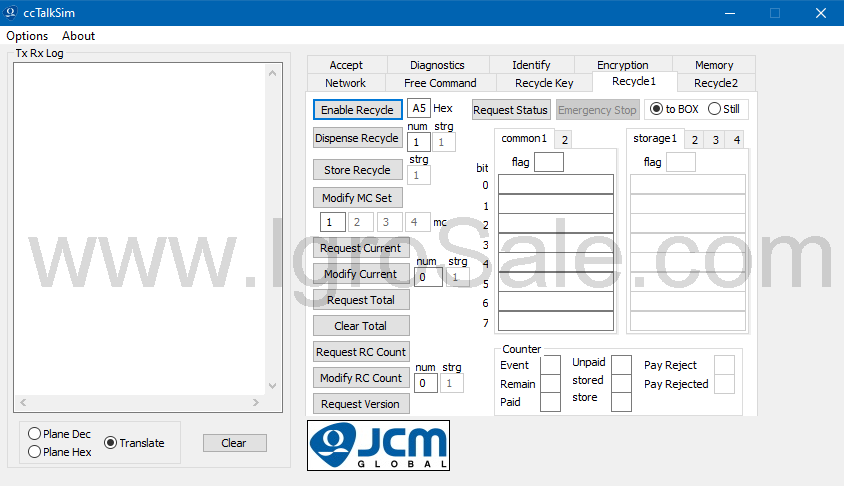Clear the Tx Rx log
Image resolution: width=844 pixels, height=486 pixels.
point(234,443)
